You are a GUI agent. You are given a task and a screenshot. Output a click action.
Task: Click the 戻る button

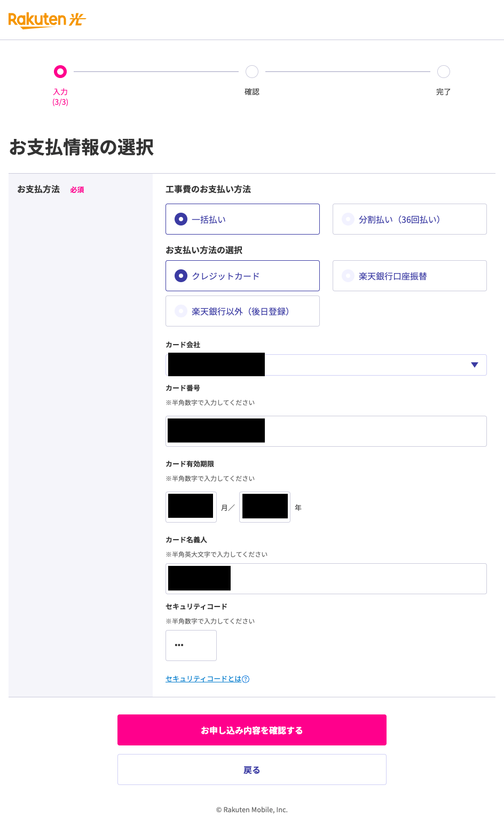coord(252,769)
